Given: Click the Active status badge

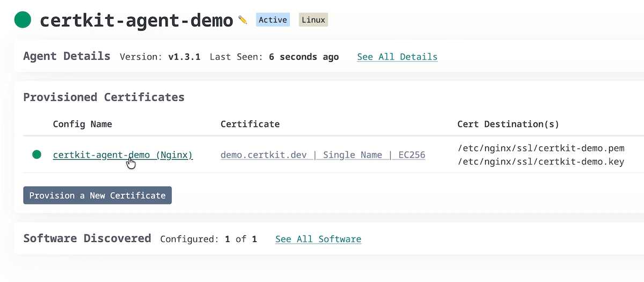Looking at the screenshot, I should pos(273,20).
